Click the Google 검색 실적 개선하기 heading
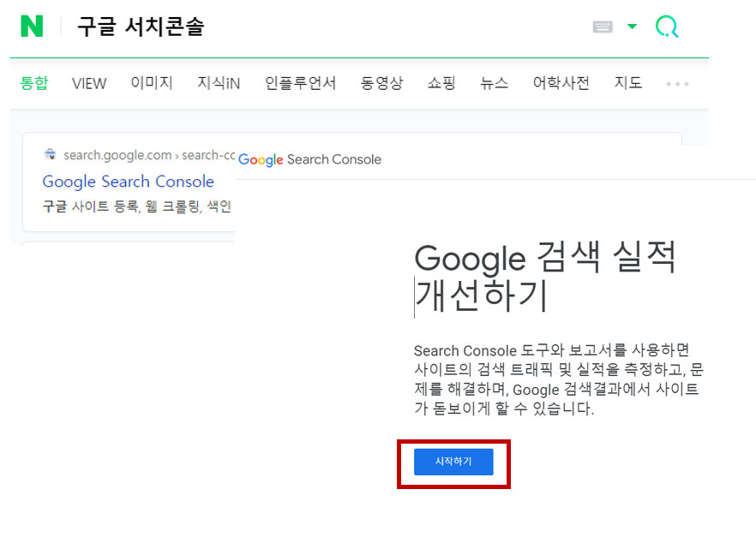 coord(545,277)
